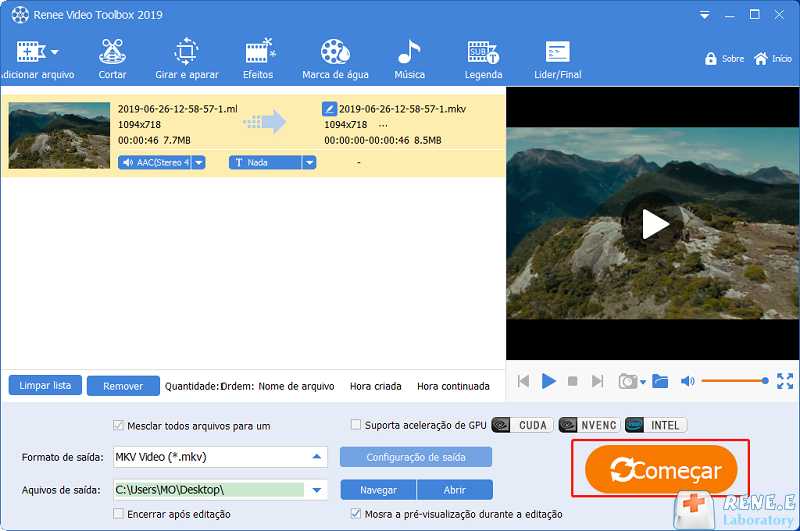Stop playback with the stop button
Screen dimensions: 800x531
point(572,381)
